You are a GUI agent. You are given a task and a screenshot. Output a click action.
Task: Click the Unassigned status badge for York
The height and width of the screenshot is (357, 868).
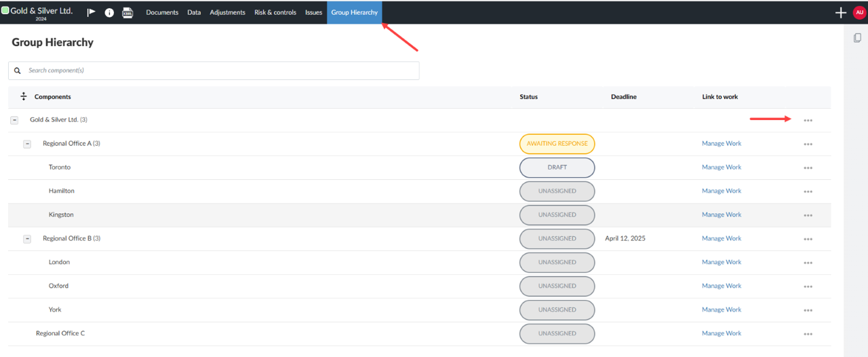click(x=557, y=310)
